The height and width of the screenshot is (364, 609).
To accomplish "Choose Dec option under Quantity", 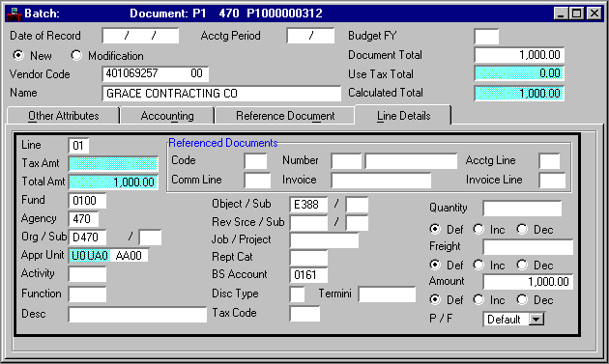I will 522,230.
